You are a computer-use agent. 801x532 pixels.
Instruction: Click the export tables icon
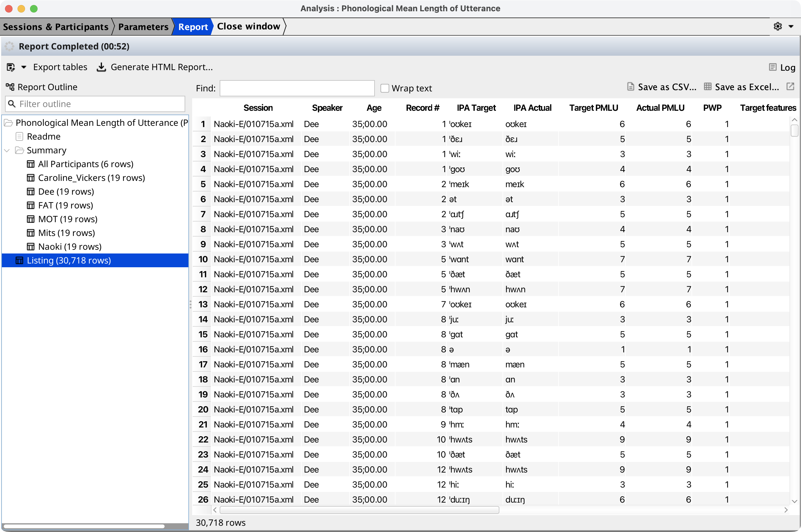[11, 67]
